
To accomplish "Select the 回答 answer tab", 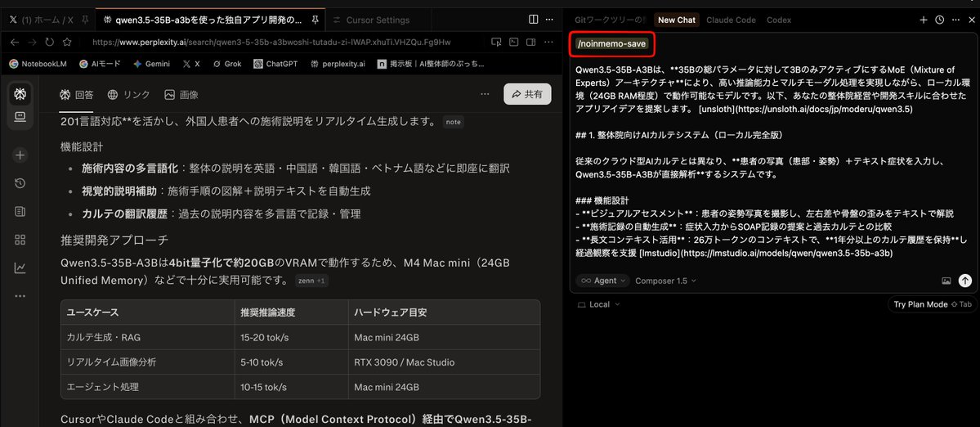I will tap(77, 95).
